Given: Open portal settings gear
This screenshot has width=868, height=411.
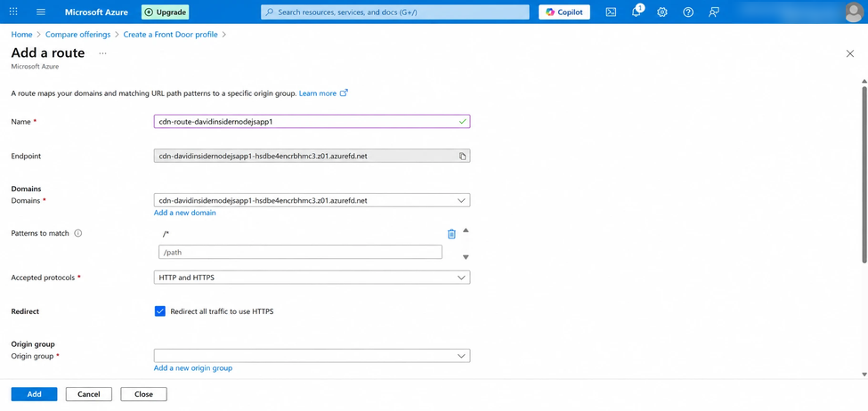Looking at the screenshot, I should (x=662, y=12).
